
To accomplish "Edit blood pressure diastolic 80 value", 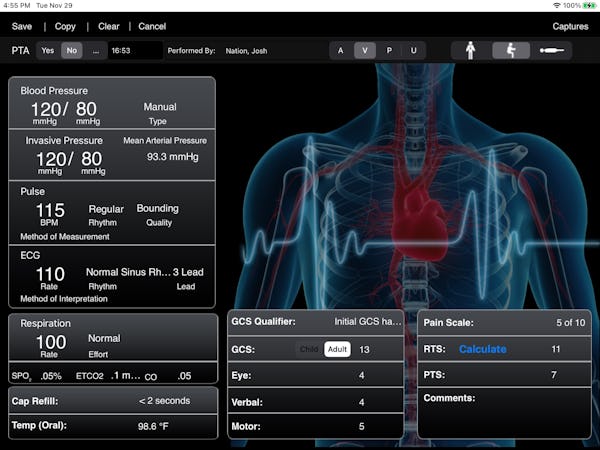I will [86, 109].
